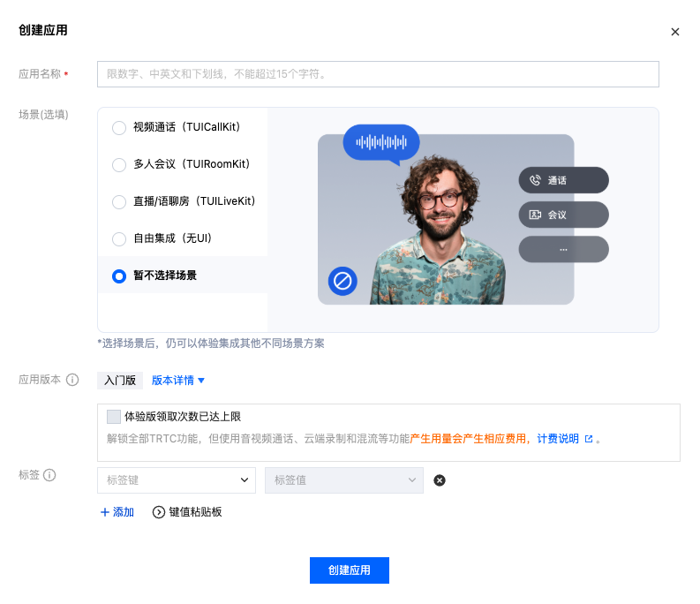Click the meeting icon on the 会议 pill
The width and height of the screenshot is (700, 604).
coord(535,215)
